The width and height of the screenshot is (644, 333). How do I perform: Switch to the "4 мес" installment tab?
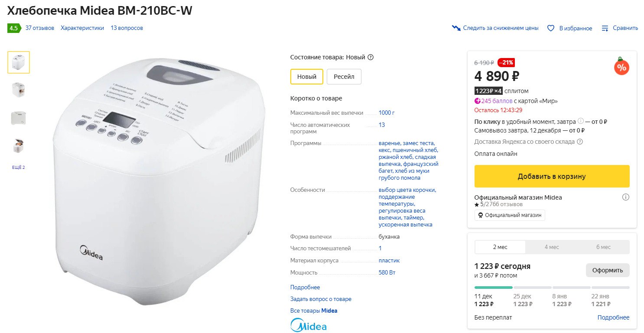click(x=552, y=247)
